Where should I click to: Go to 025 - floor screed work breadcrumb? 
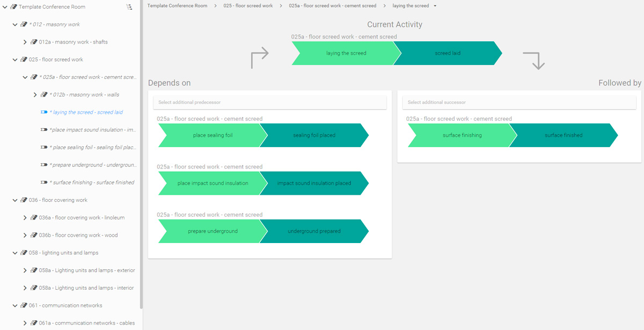[x=248, y=5]
